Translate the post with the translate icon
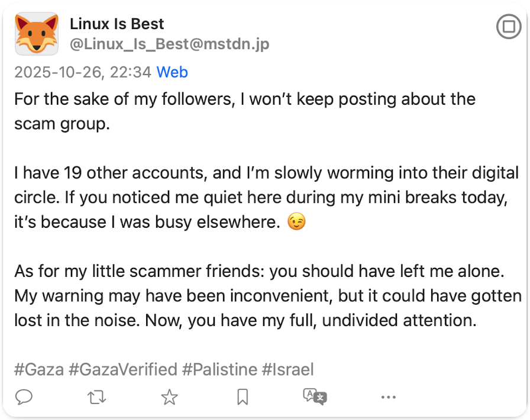The height and width of the screenshot is (420, 530). click(x=315, y=397)
